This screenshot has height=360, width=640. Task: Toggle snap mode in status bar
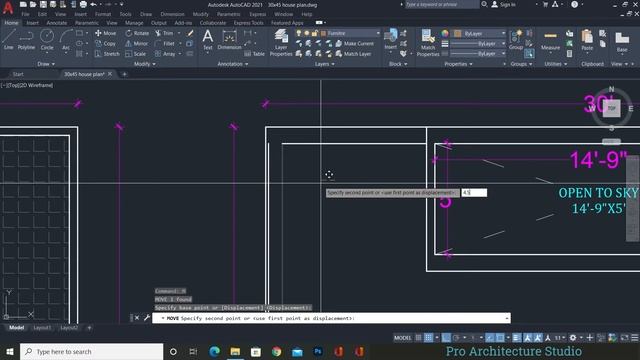428,338
